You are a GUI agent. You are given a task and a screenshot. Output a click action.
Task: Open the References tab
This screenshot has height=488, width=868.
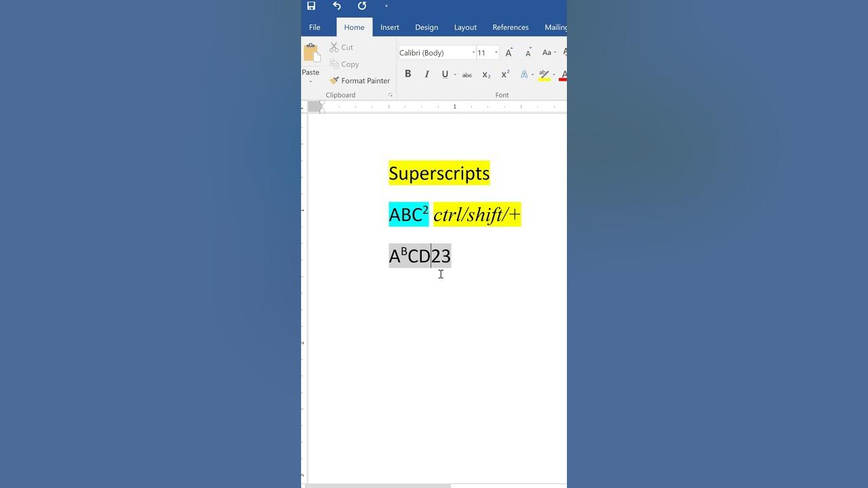click(x=511, y=27)
